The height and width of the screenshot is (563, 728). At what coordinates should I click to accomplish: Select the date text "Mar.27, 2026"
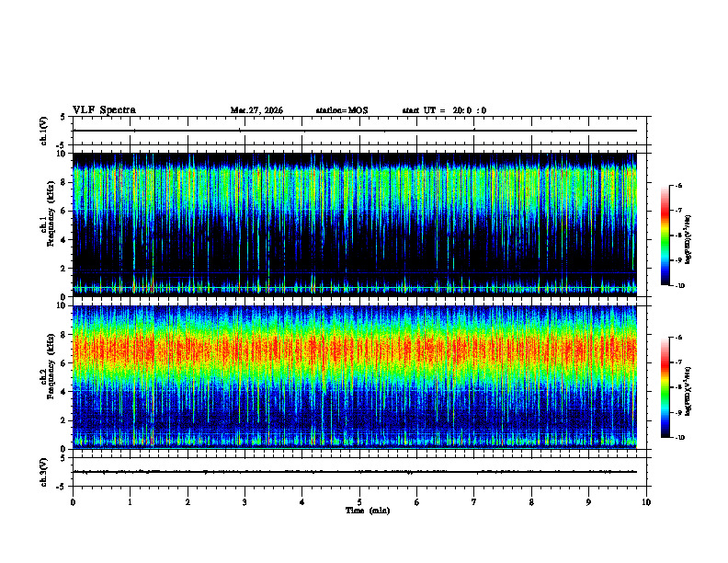tap(256, 110)
